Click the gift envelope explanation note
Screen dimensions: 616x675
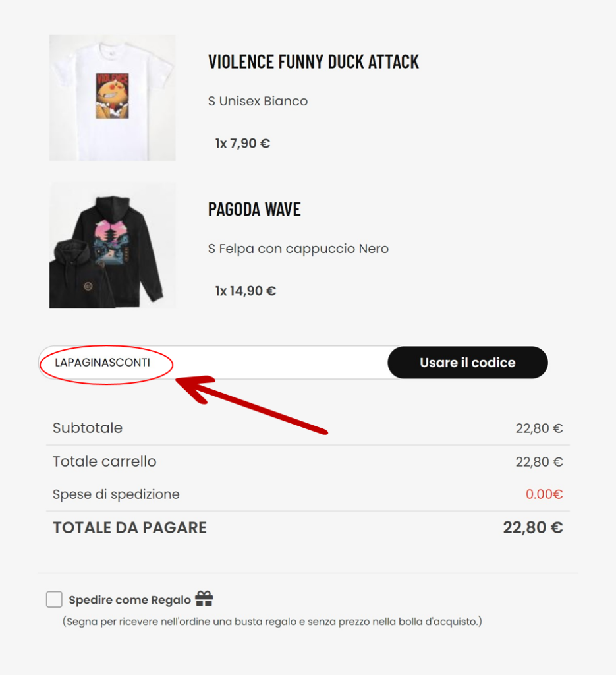272,622
